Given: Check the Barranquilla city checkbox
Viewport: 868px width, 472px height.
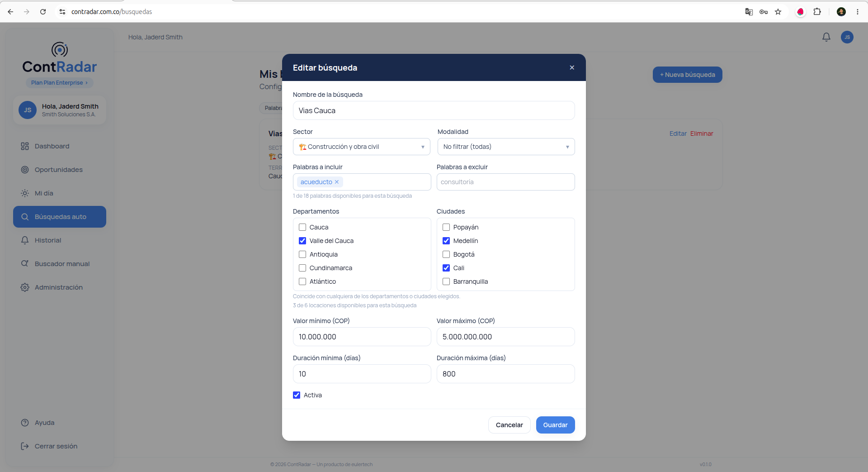Looking at the screenshot, I should 446,281.
